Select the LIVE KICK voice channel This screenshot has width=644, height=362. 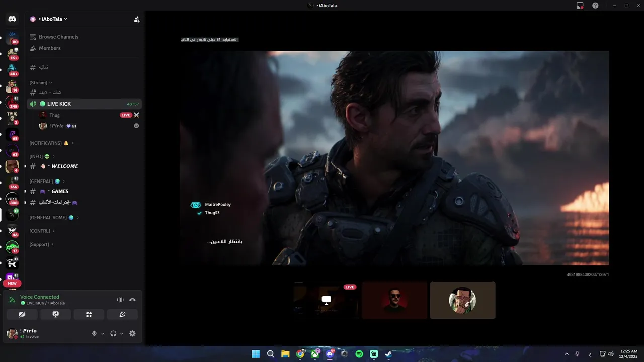point(85,104)
